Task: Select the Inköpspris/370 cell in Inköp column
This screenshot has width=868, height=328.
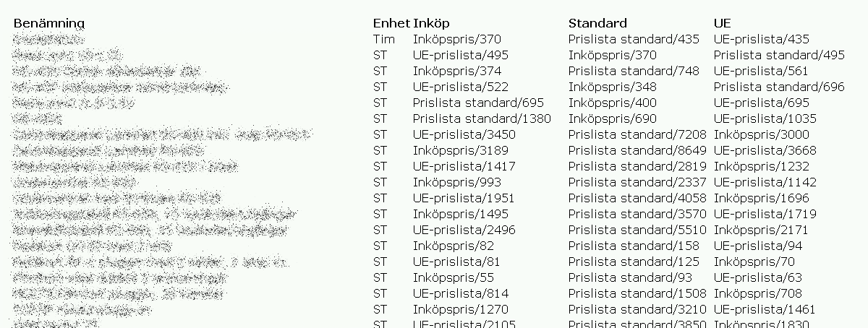Action: pyautogui.click(x=457, y=40)
